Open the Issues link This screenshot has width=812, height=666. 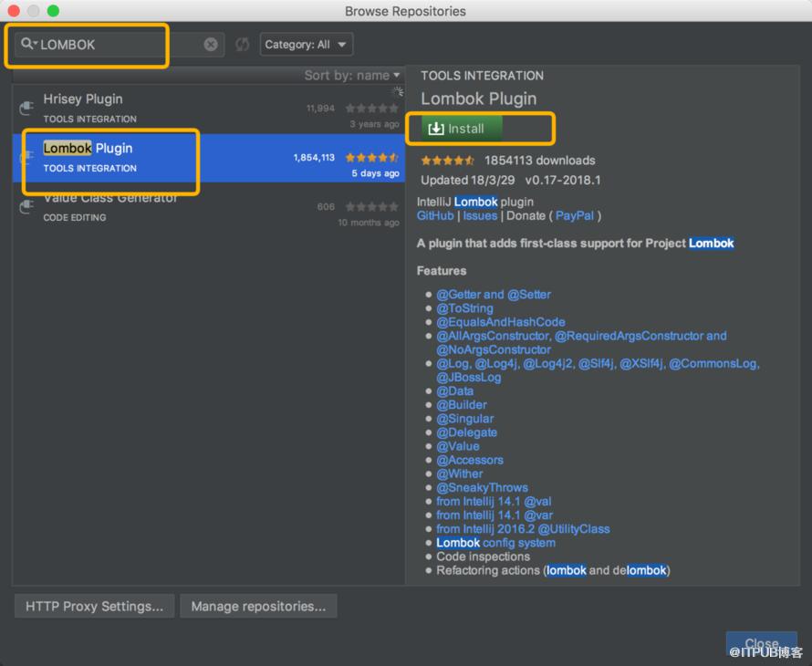[x=480, y=216]
